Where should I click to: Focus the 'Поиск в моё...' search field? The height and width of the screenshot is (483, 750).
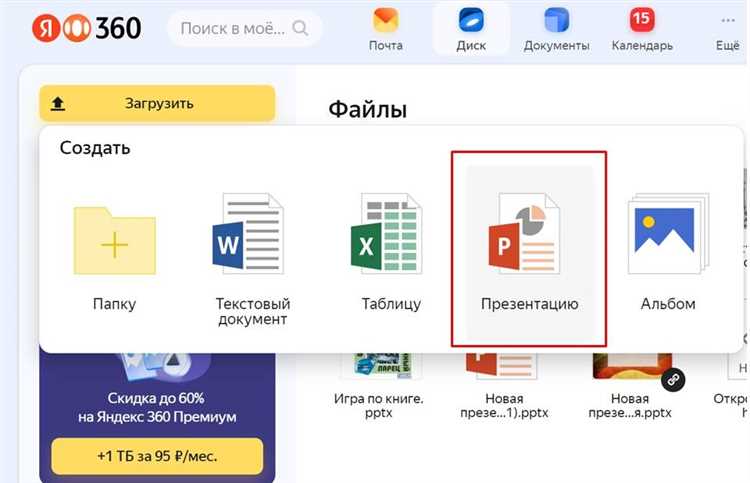pos(244,28)
